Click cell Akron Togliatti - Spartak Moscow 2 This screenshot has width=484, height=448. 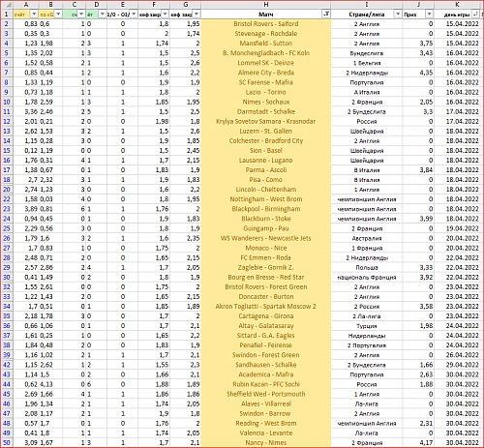[266, 307]
